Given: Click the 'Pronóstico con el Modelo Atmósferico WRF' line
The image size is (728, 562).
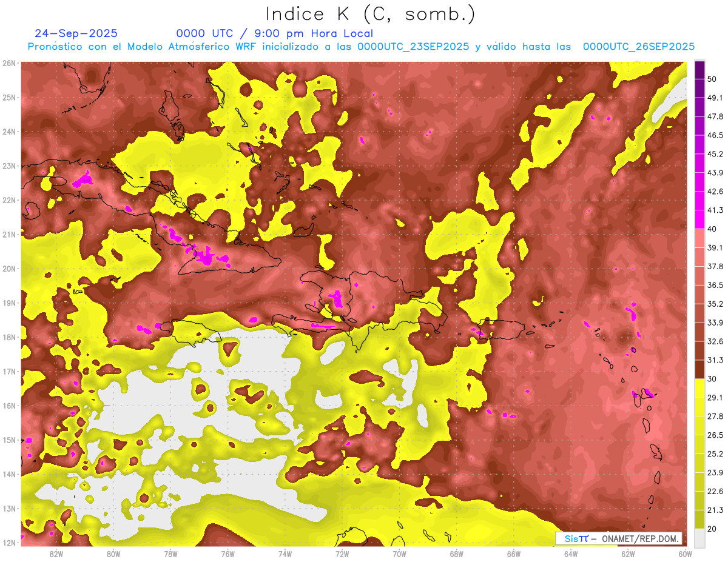Looking at the screenshot, I should click(x=361, y=46).
